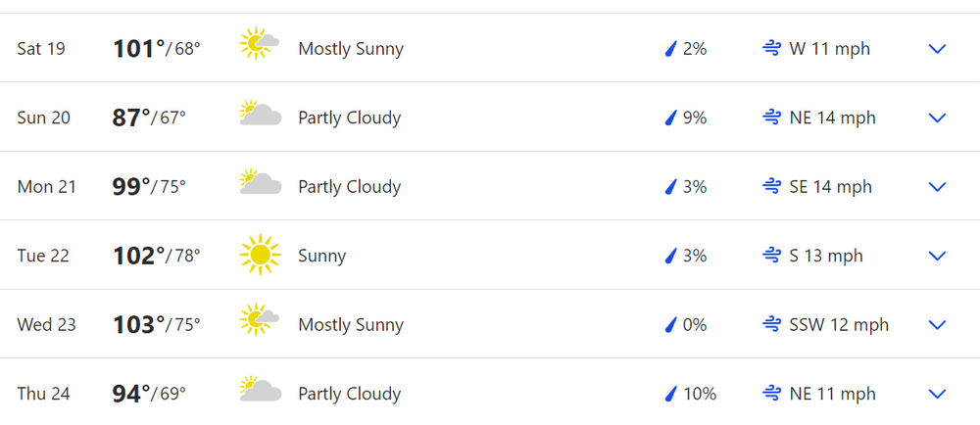This screenshot has width=980, height=425.
Task: Select the Thu 24 date label
Action: [44, 394]
